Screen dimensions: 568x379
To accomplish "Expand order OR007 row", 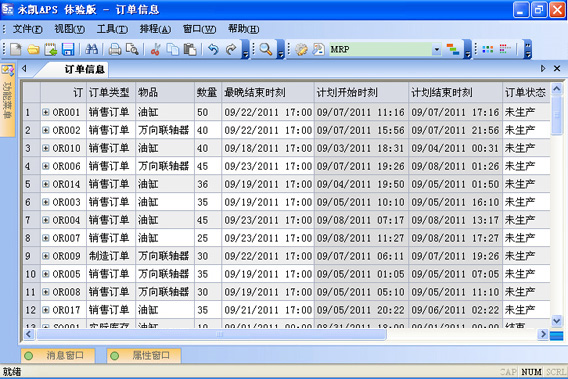I will (x=46, y=238).
